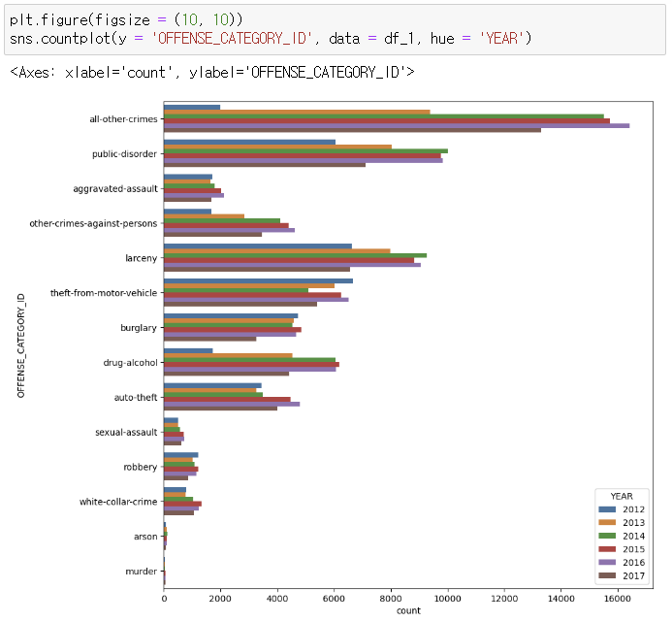Click the green 2014 larceny bar
The image size is (672, 622).
[296, 255]
